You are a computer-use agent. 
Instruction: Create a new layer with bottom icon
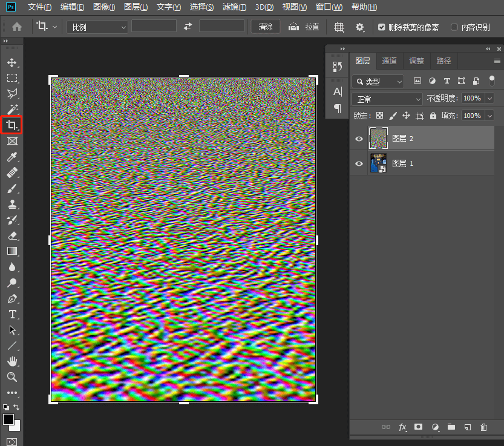467,427
